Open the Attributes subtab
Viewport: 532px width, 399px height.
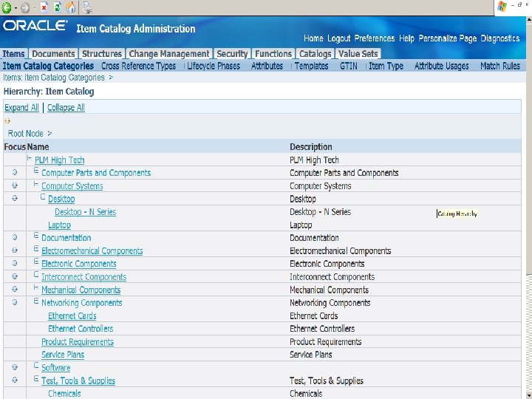(x=267, y=66)
